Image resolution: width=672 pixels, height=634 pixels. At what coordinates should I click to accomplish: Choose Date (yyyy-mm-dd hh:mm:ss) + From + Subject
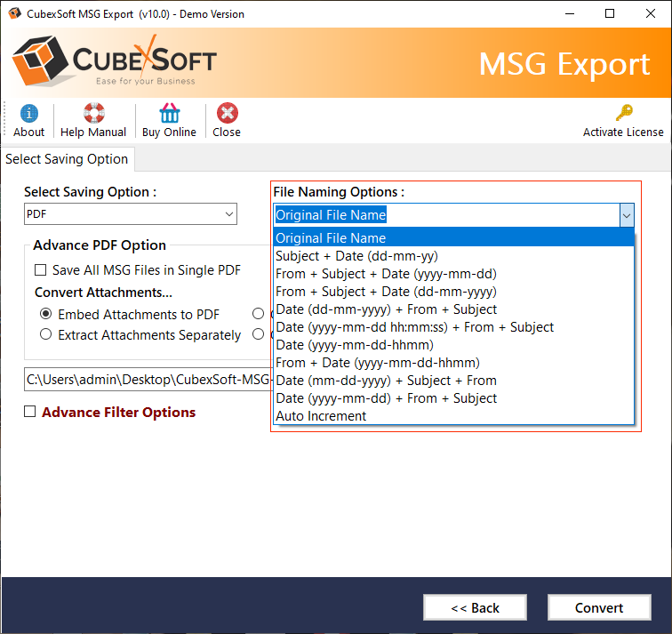tap(453, 327)
